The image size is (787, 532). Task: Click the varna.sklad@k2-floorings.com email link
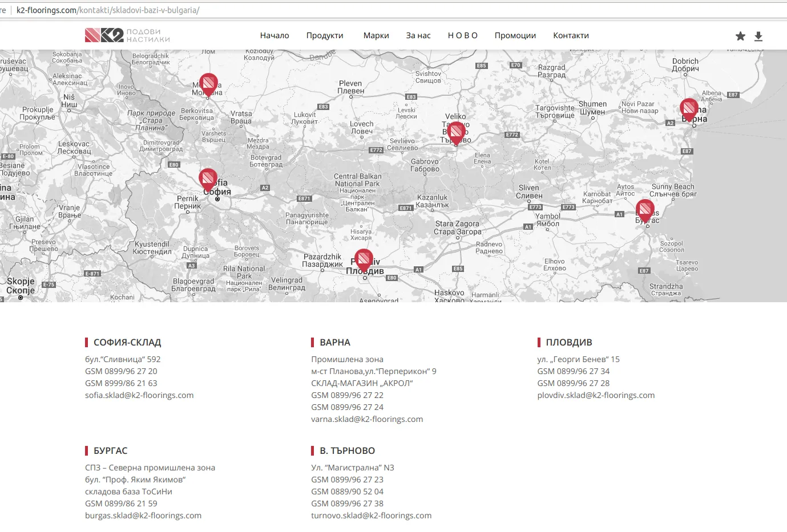coord(367,419)
